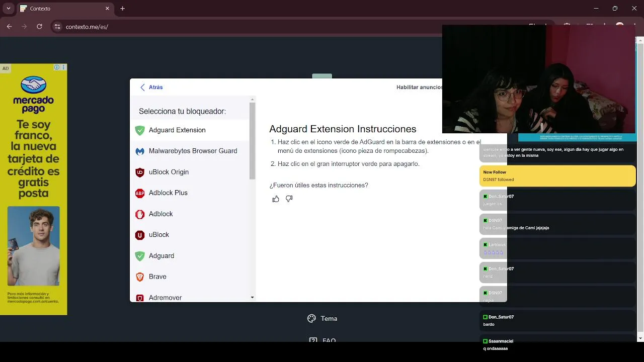Click the blocker list scroll down arrow

click(253, 298)
